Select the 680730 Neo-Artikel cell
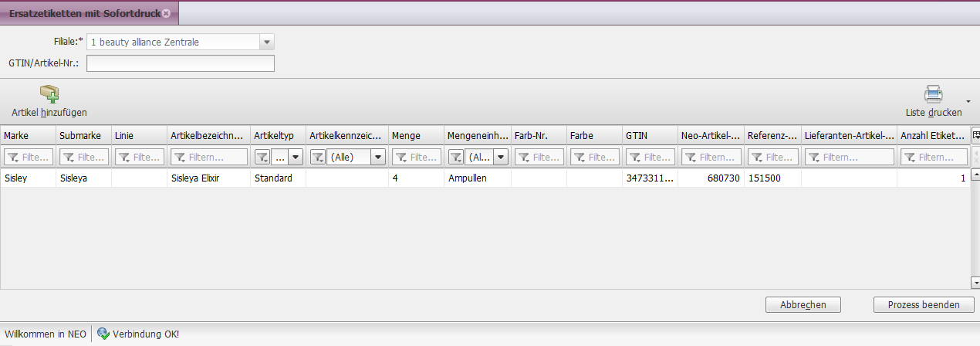The image size is (980, 346). coord(711,178)
